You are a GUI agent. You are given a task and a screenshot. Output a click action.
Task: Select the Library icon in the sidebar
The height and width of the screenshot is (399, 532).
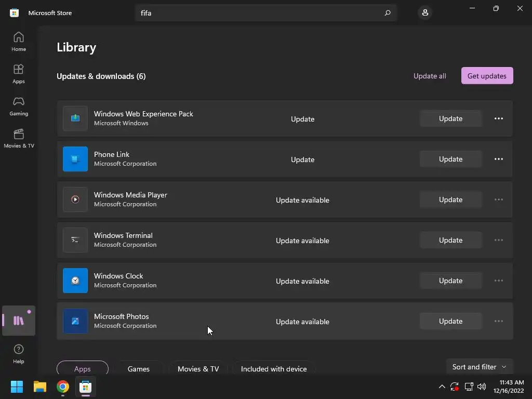pyautogui.click(x=19, y=321)
